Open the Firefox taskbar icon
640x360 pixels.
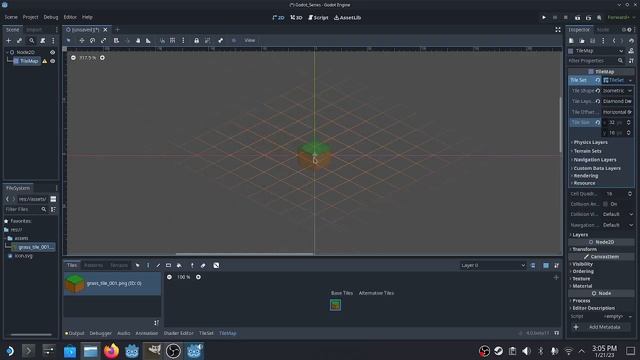(111, 351)
